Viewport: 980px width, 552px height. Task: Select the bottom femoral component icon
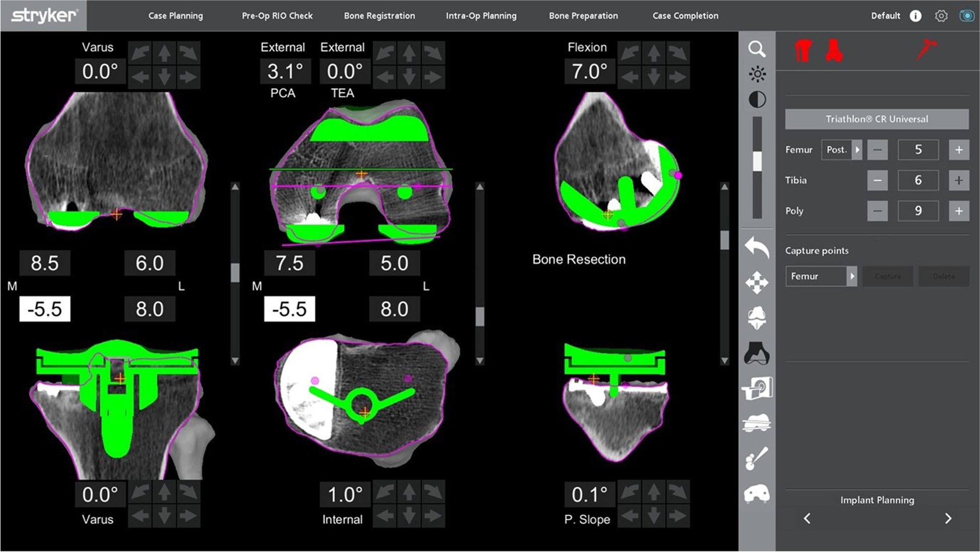pyautogui.click(x=757, y=493)
